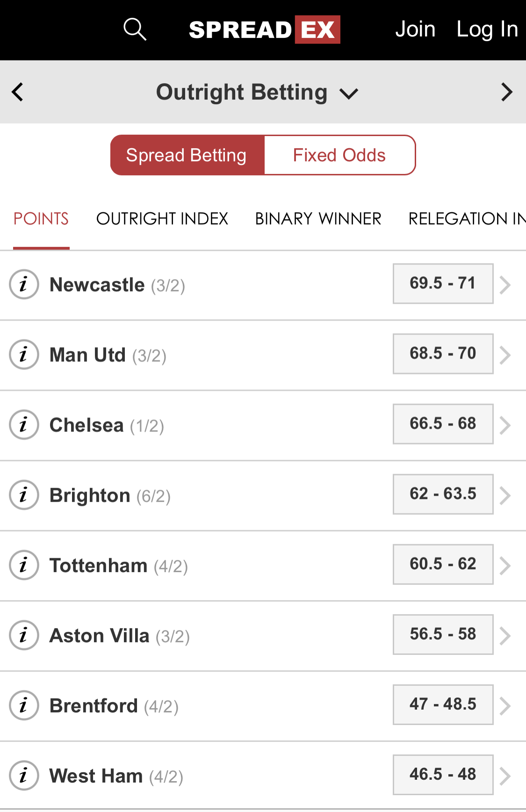Click the Join link

(x=415, y=29)
